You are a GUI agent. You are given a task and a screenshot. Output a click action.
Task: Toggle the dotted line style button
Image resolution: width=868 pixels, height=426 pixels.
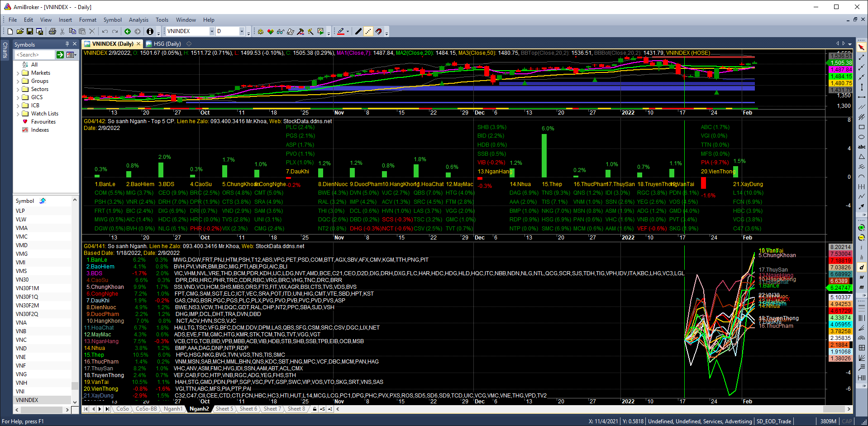click(368, 31)
